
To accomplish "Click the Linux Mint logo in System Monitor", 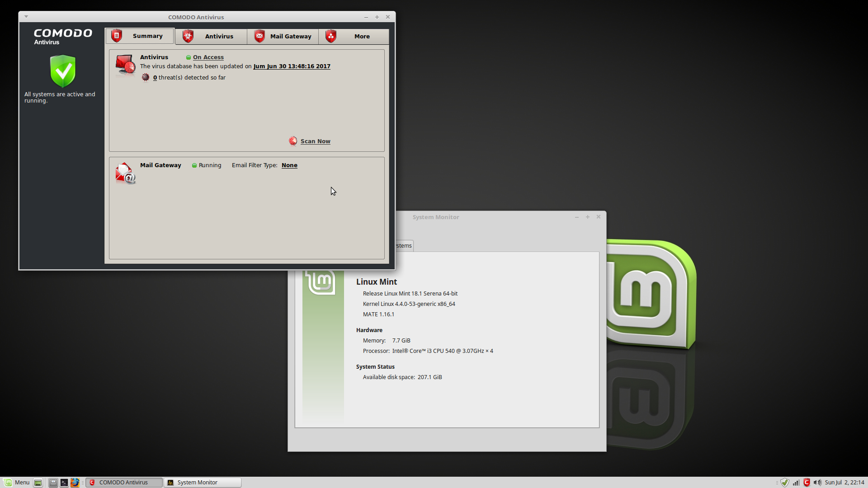I will coord(321,282).
